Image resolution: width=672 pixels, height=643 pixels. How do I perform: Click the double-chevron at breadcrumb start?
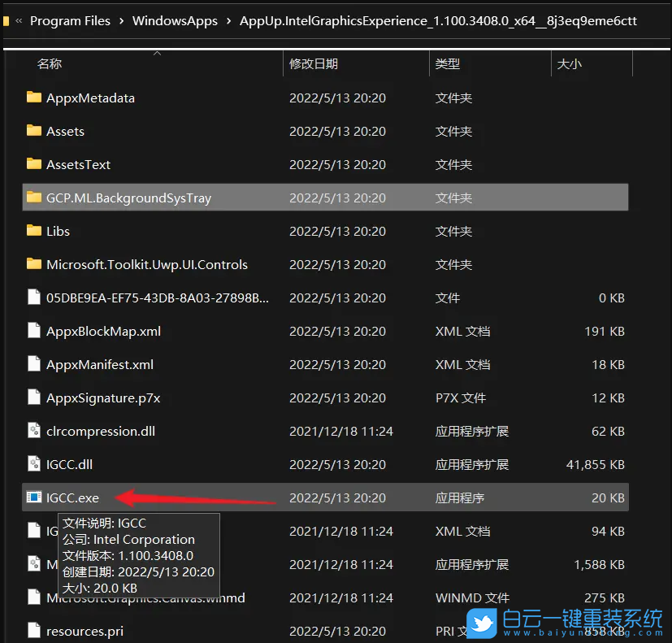pos(18,20)
